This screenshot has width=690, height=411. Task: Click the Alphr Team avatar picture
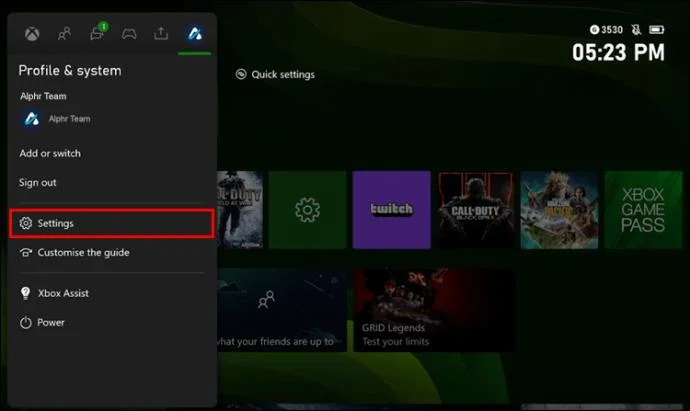[31, 119]
